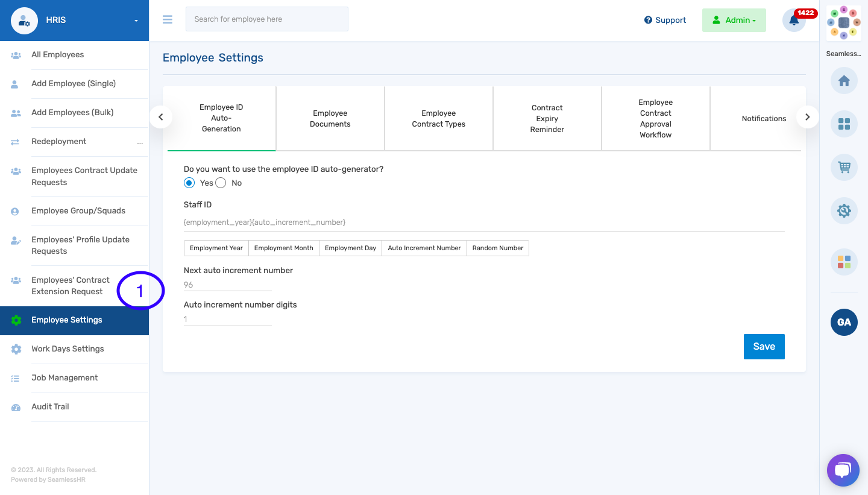868x495 pixels.
Task: Click the chat bubble icon at bottom right
Action: pos(843,470)
